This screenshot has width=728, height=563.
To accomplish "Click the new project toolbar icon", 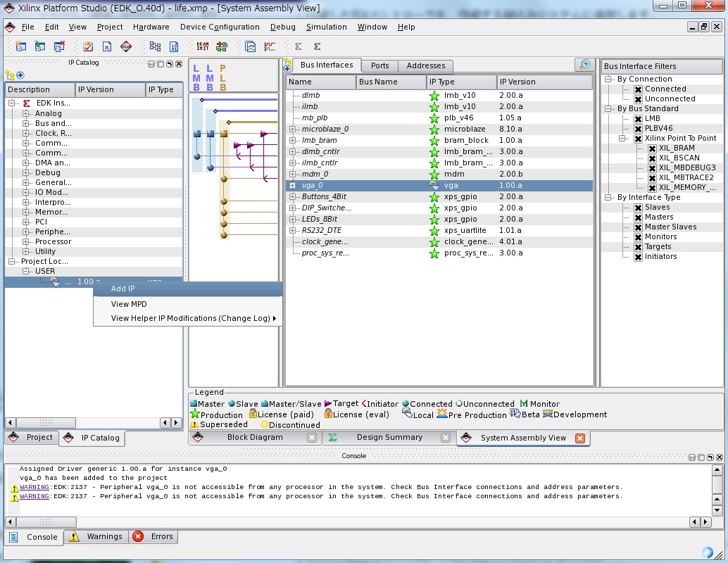I will [21, 46].
